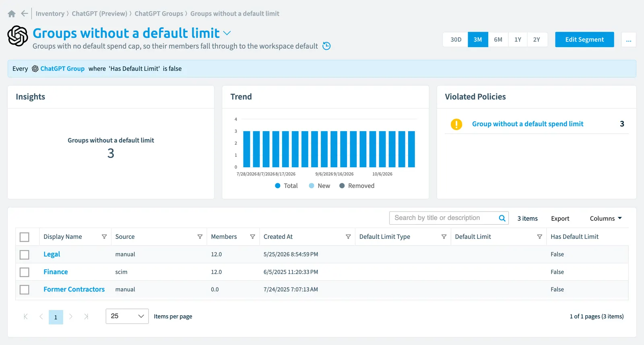The height and width of the screenshot is (345, 644).
Task: Open the Finance group link
Action: (x=56, y=272)
